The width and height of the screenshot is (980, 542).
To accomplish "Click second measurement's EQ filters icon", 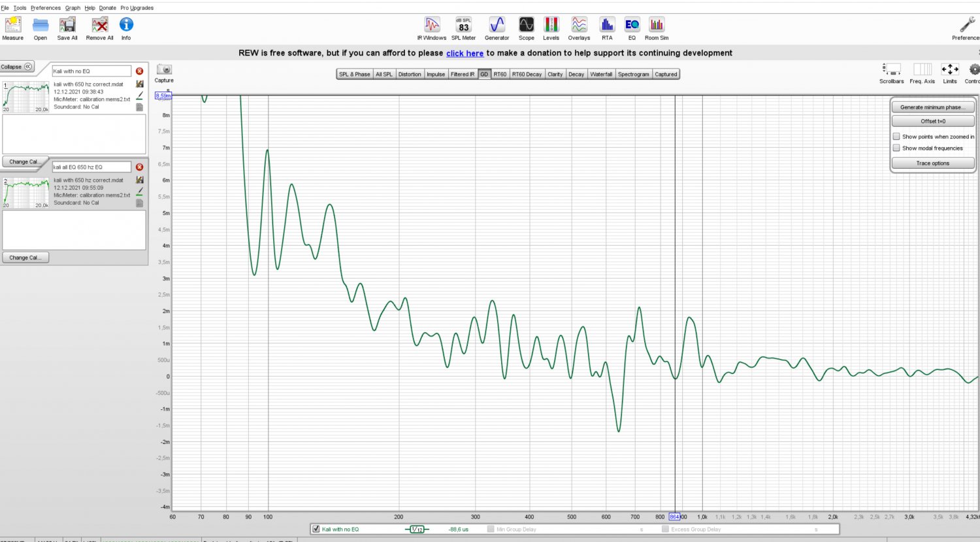I will pyautogui.click(x=140, y=180).
